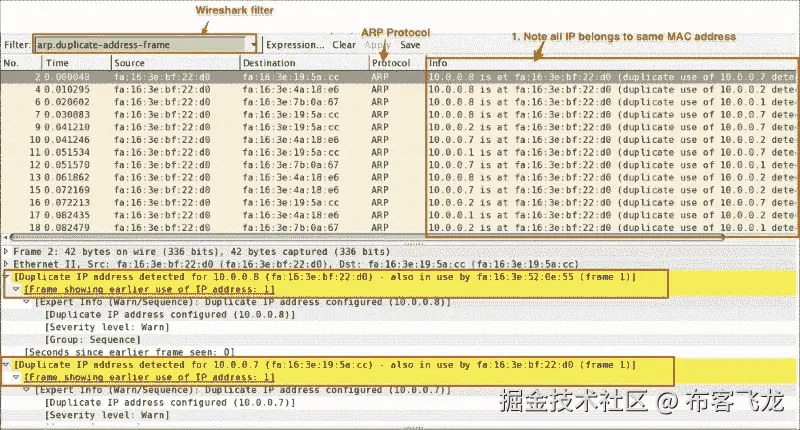Screen dimensions: 800x430
Task: Save the current filter
Action: (x=410, y=45)
